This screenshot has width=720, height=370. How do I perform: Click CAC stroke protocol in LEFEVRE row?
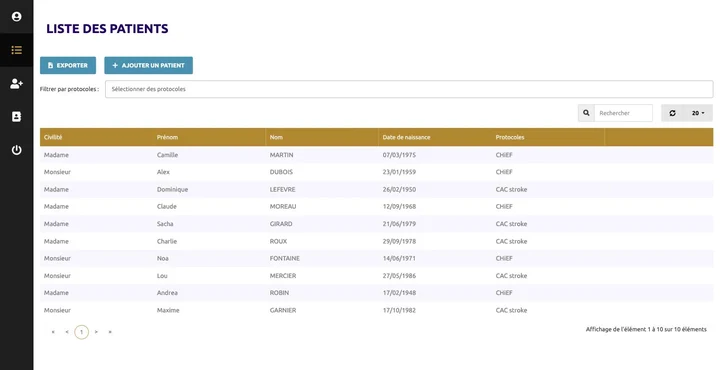[x=511, y=190]
